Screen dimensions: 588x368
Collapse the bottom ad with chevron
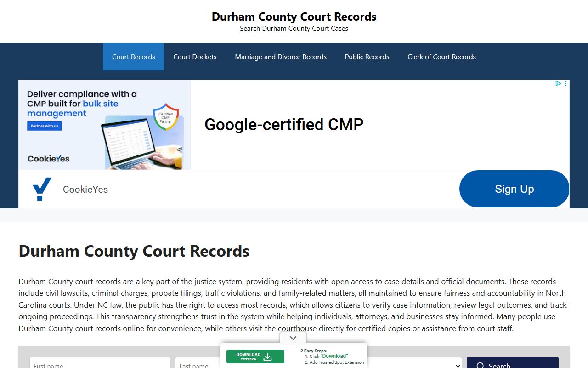click(x=293, y=338)
